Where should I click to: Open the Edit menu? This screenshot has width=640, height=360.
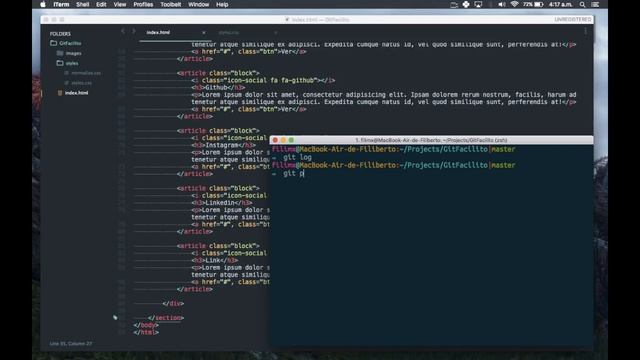[101, 4]
